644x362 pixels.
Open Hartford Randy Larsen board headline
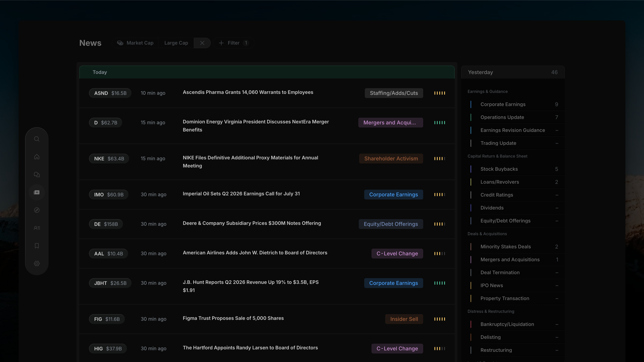(x=250, y=347)
